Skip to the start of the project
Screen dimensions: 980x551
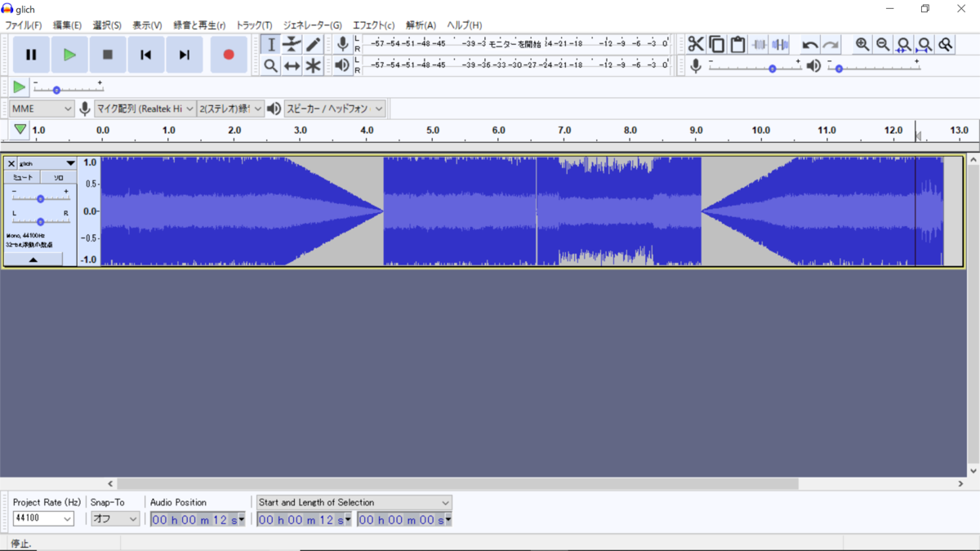[146, 55]
